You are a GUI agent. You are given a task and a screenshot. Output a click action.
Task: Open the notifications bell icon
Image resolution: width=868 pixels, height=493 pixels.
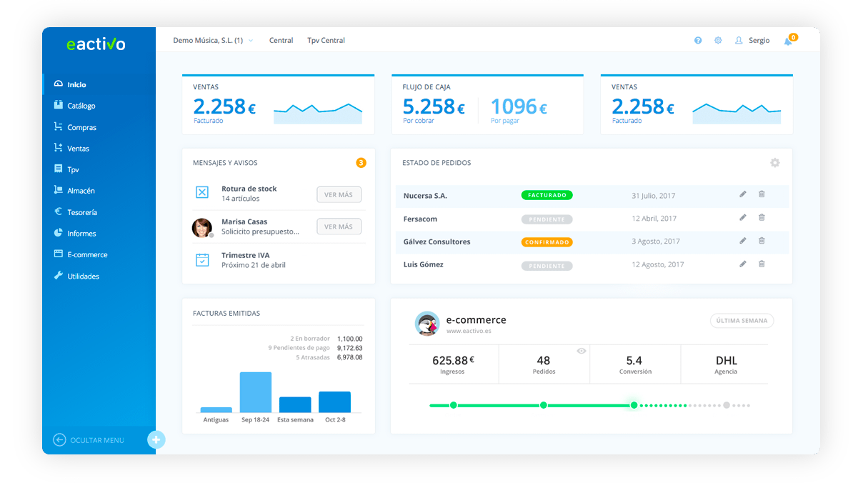788,41
